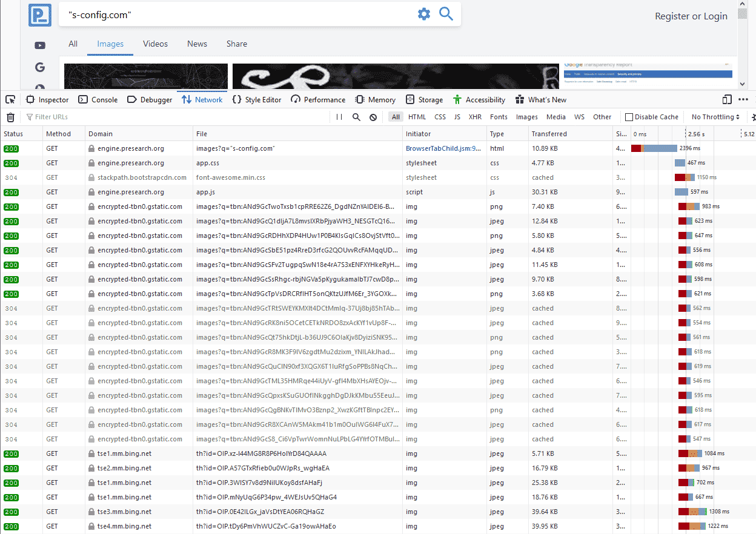The width and height of the screenshot is (756, 534).
Task: Filter requests by Other
Action: tap(602, 117)
